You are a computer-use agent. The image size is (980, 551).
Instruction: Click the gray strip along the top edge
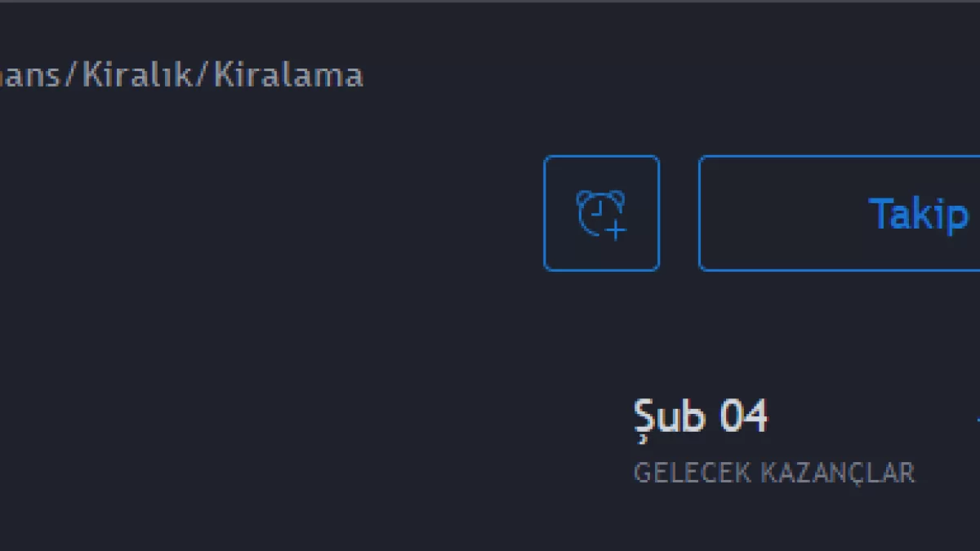(490, 2)
